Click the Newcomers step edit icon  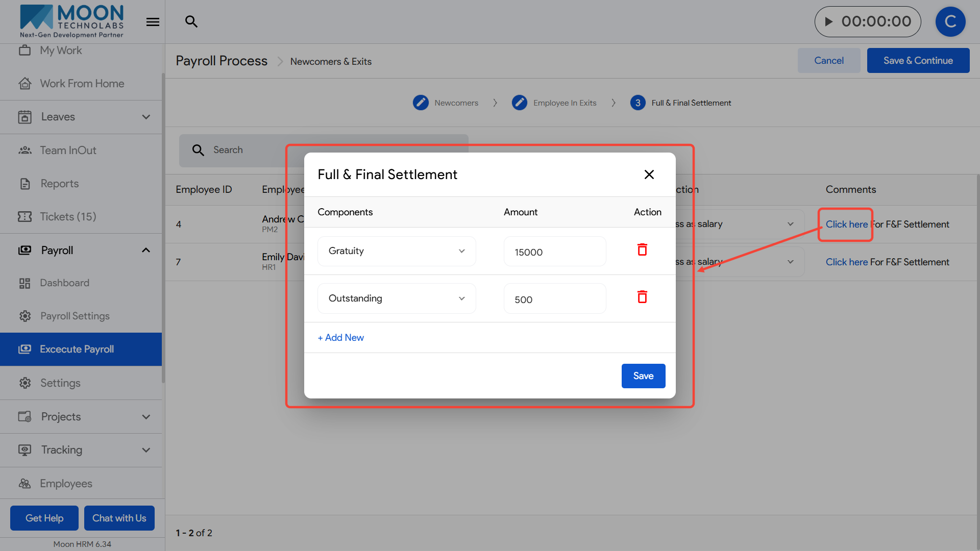pyautogui.click(x=421, y=103)
